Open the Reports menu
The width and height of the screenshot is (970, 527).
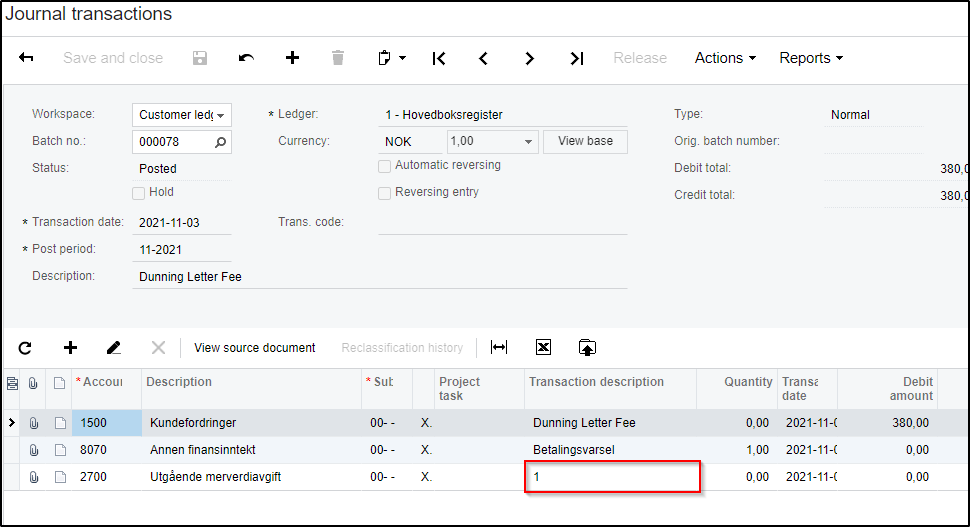(x=811, y=58)
